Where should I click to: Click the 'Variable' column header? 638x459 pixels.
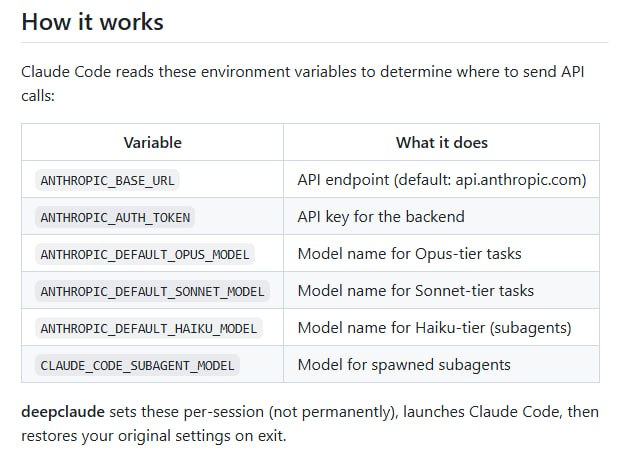(x=153, y=143)
